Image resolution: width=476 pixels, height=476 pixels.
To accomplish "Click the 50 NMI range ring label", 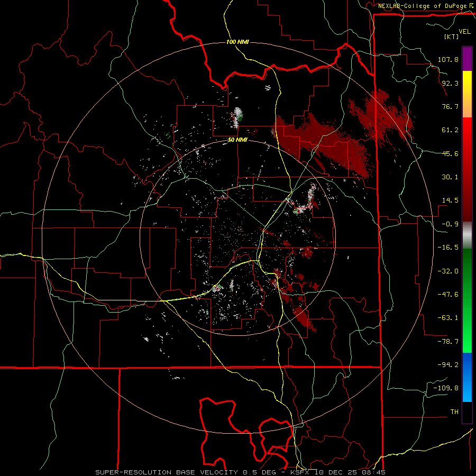I will tap(237, 140).
